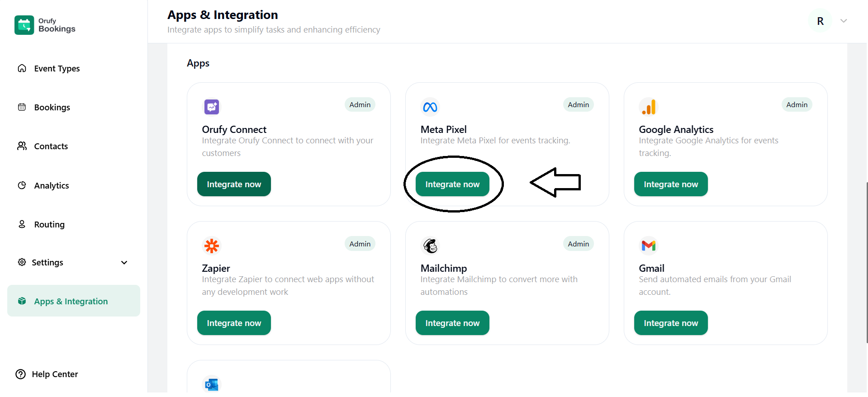Click the Google Analytics logo icon
This screenshot has width=868, height=397.
649,107
